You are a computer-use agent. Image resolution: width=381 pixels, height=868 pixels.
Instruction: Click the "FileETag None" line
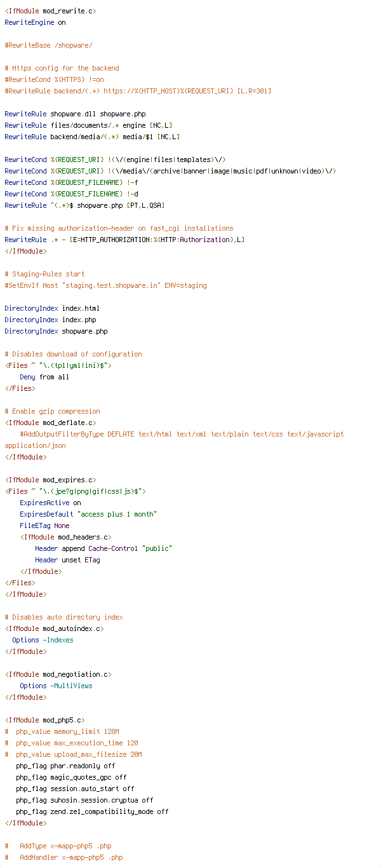click(44, 526)
